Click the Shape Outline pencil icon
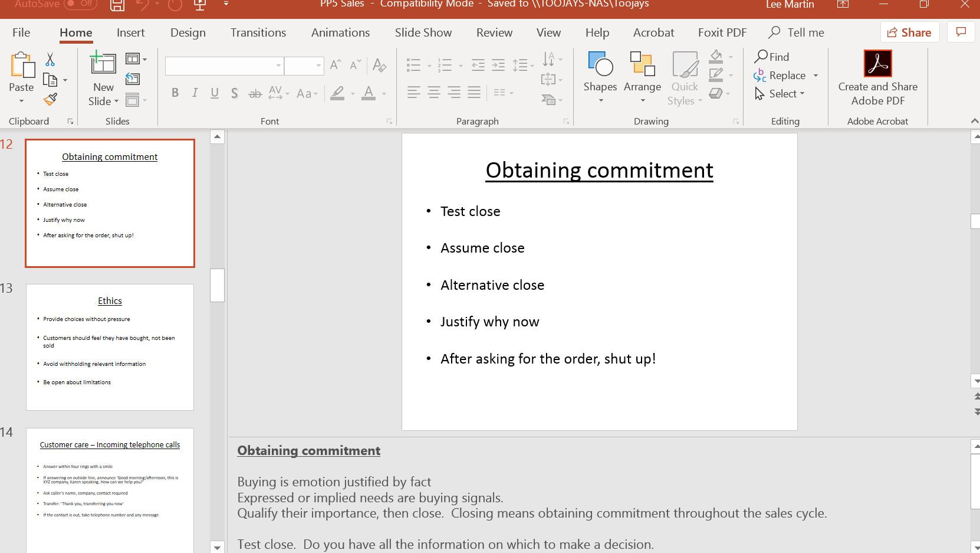980x553 pixels. 716,75
